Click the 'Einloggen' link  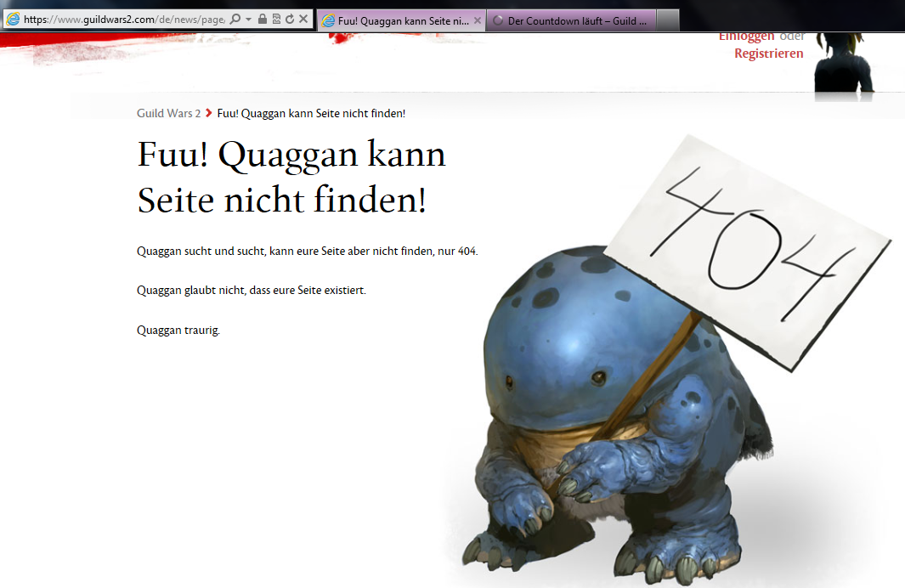click(x=746, y=37)
